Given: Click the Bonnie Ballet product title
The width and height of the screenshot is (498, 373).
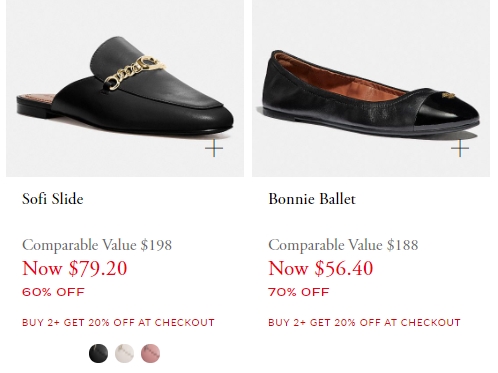Looking at the screenshot, I should (312, 199).
